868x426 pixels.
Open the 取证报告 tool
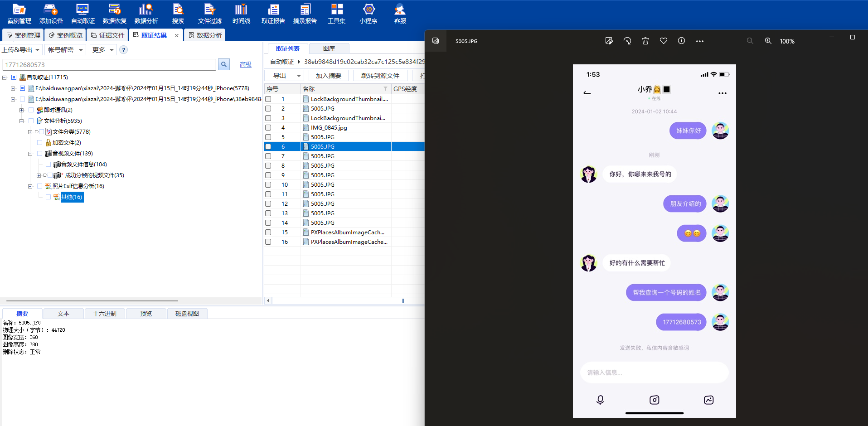[x=273, y=14]
